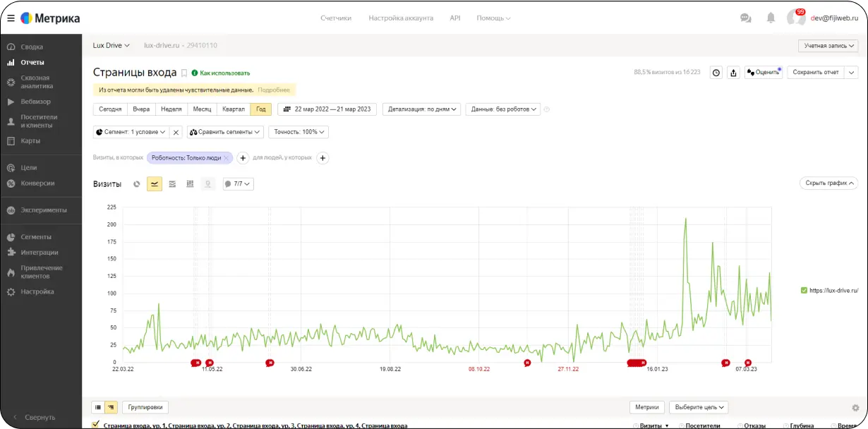The height and width of the screenshot is (429, 868).
Task: Expand arrow next to Сохранить отчет
Action: [851, 72]
